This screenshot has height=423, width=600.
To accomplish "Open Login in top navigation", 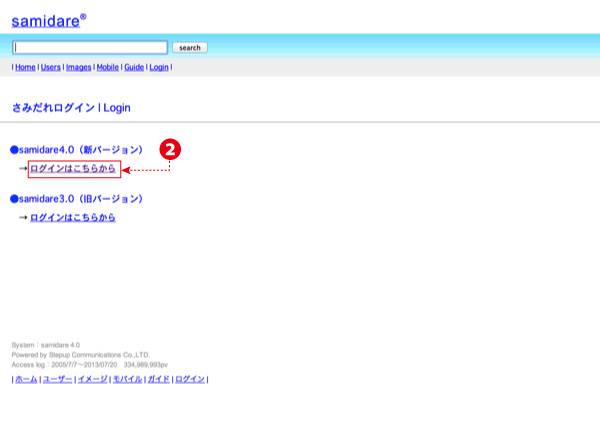I will click(x=159, y=67).
